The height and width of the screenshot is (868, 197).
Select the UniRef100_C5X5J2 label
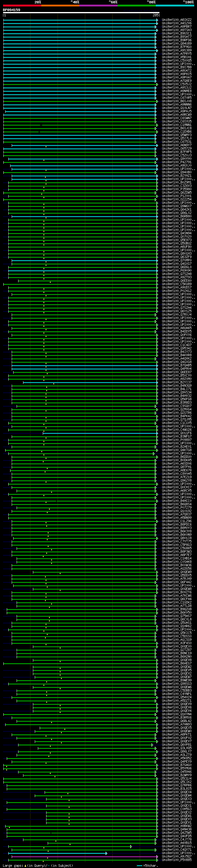[x=176, y=84]
